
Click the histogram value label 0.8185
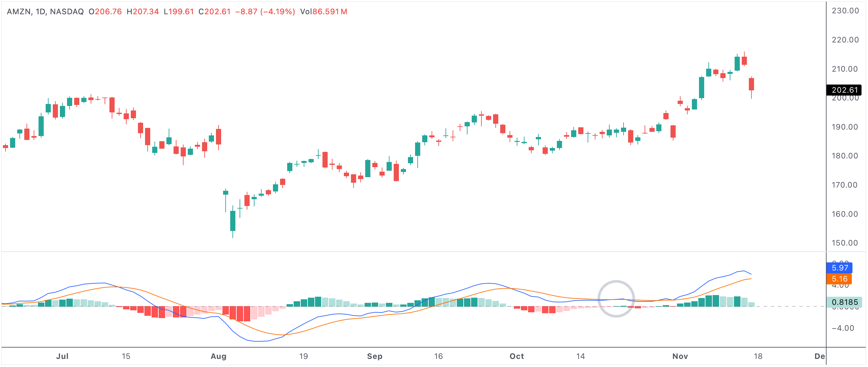(x=844, y=302)
